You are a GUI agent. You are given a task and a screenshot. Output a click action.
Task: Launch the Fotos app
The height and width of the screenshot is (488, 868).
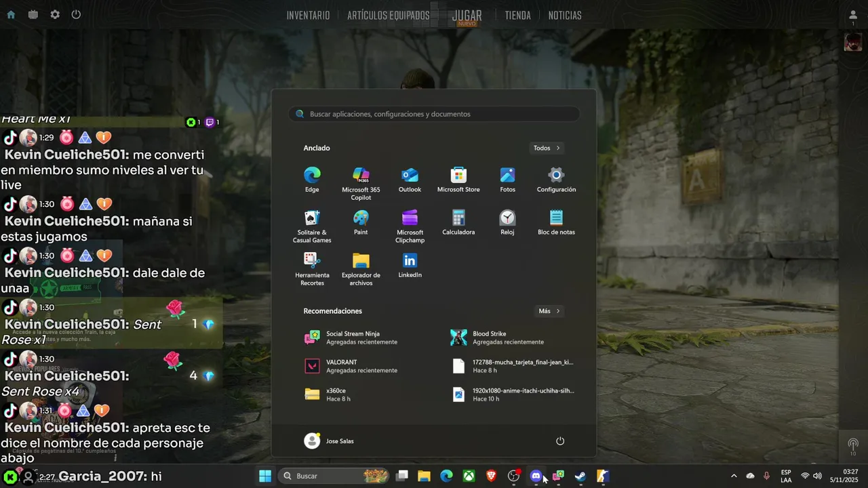(507, 180)
